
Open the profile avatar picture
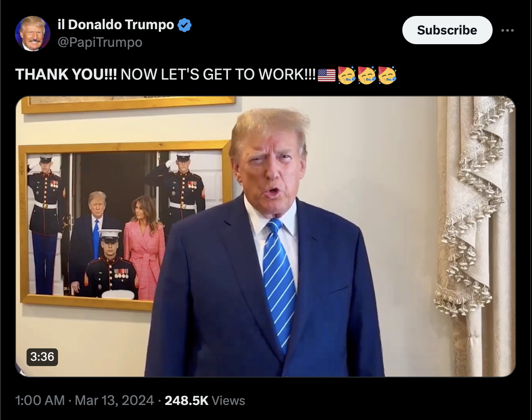(33, 34)
